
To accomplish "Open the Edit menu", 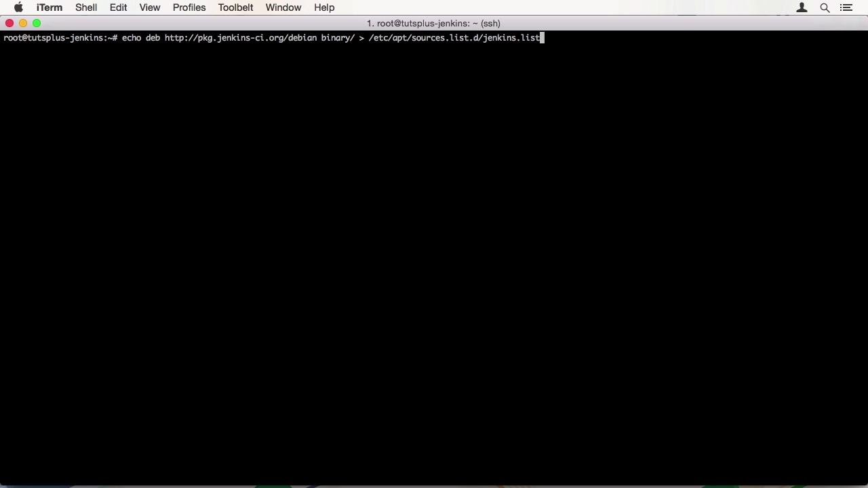I will pyautogui.click(x=118, y=7).
